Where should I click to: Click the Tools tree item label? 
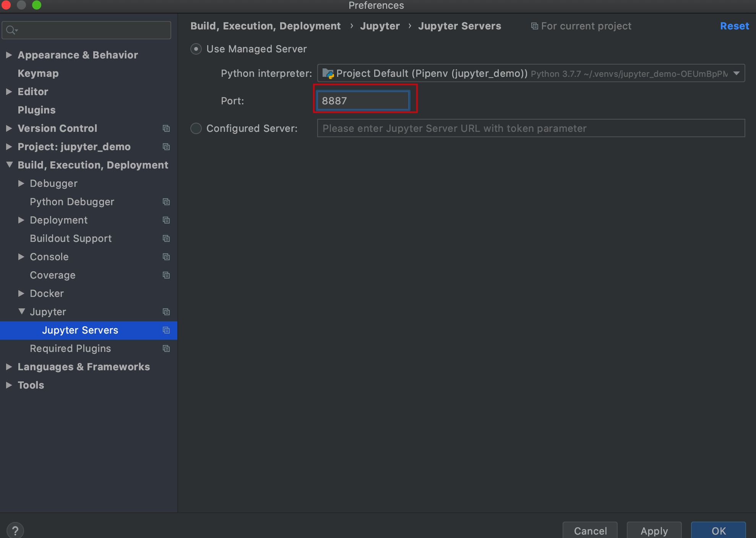click(x=31, y=385)
